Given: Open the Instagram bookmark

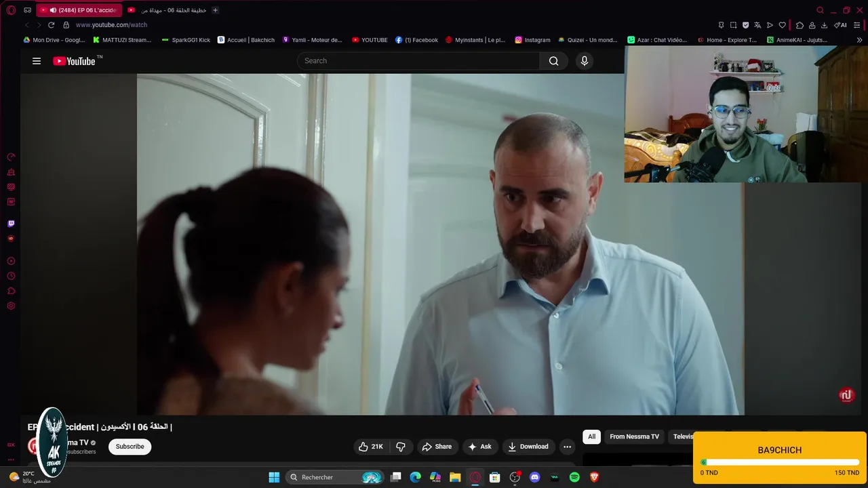Looking at the screenshot, I should [532, 40].
